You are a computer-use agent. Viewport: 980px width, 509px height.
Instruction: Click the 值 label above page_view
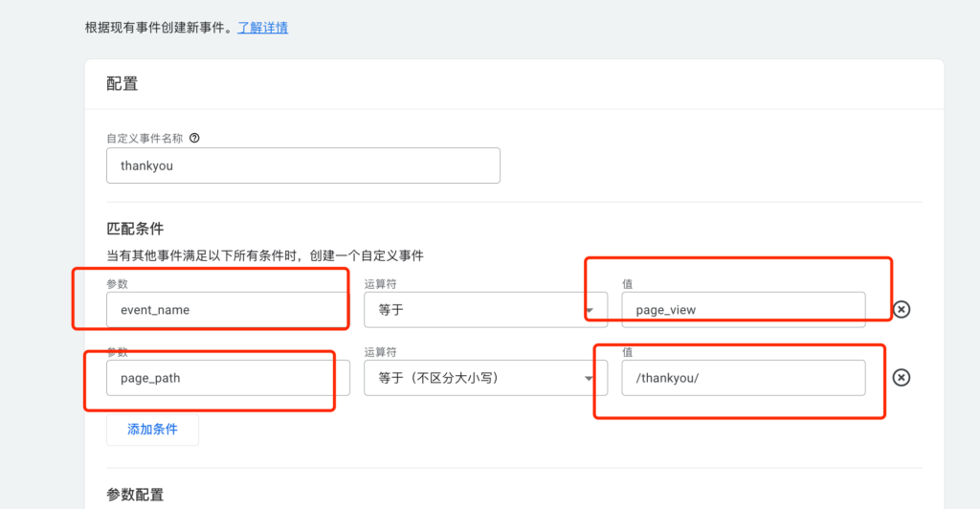pyautogui.click(x=628, y=284)
